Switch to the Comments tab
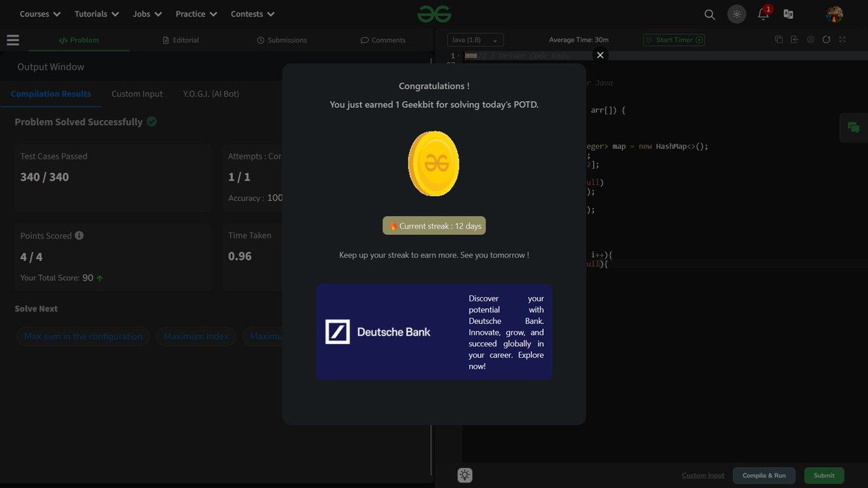868x488 pixels. (383, 40)
